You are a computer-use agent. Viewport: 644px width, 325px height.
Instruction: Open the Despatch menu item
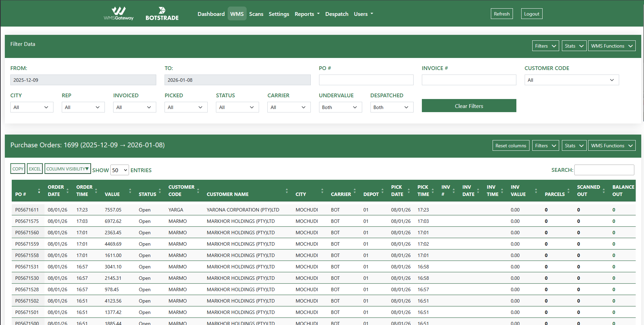pyautogui.click(x=337, y=14)
